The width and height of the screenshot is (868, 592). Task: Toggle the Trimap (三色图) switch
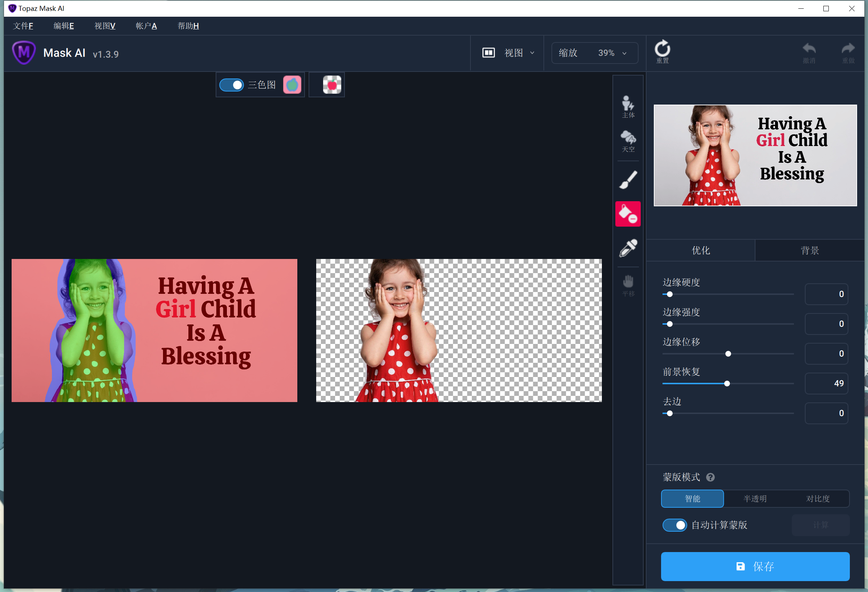click(231, 85)
